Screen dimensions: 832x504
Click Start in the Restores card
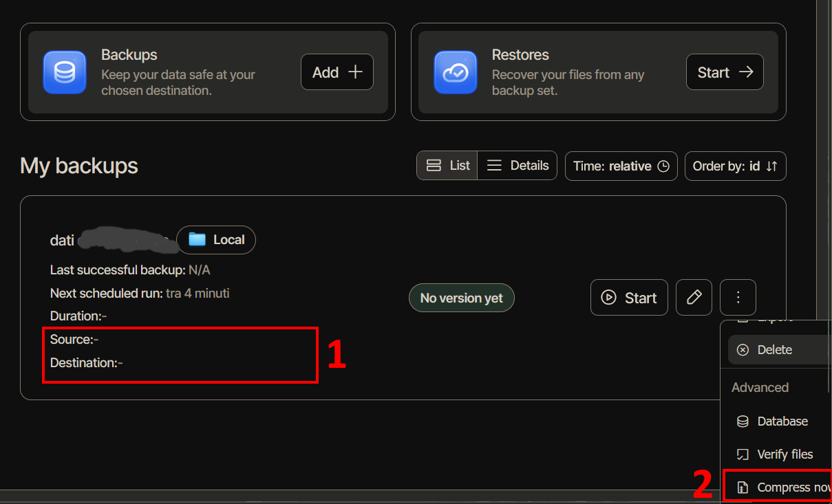point(725,72)
